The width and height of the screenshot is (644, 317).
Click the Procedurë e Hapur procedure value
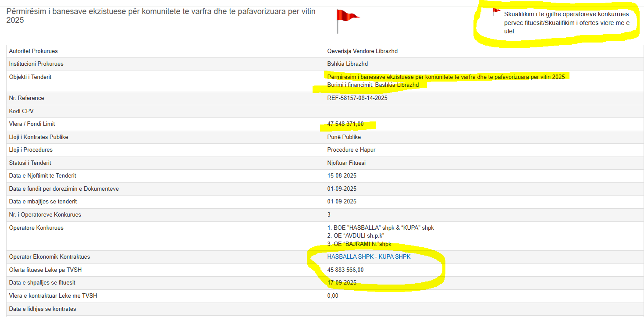pyautogui.click(x=351, y=150)
